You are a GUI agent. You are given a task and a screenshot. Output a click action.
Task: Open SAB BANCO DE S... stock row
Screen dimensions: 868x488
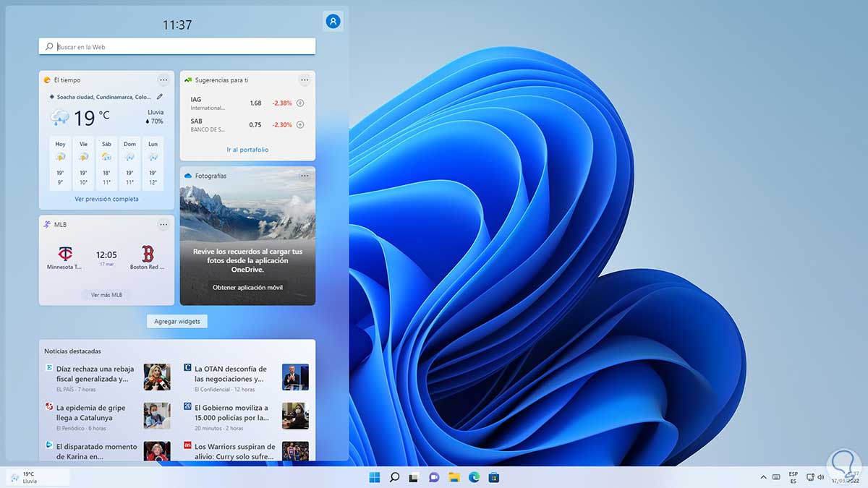coord(247,125)
